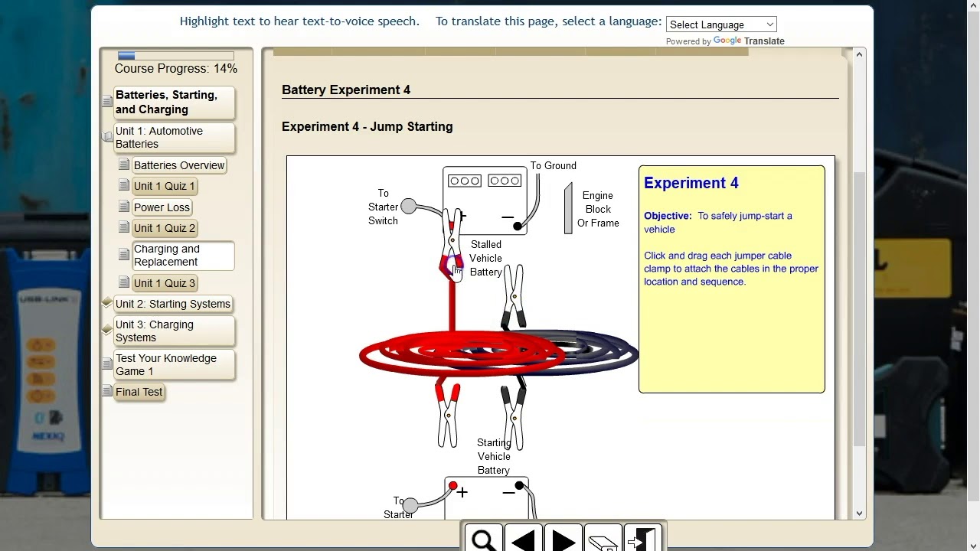This screenshot has width=980, height=551.
Task: Click the Engine Block or Frame ground bar
Action: pos(568,208)
